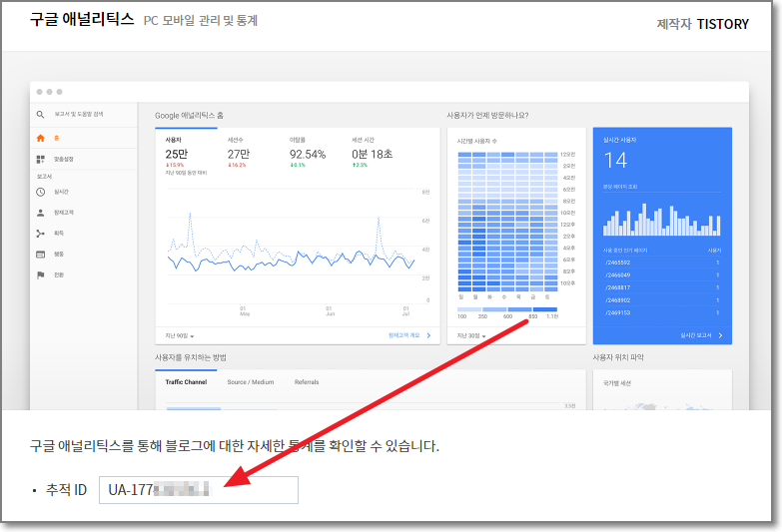782x532 pixels.
Task: Click the 제작자 TISTORY label
Action: (703, 24)
